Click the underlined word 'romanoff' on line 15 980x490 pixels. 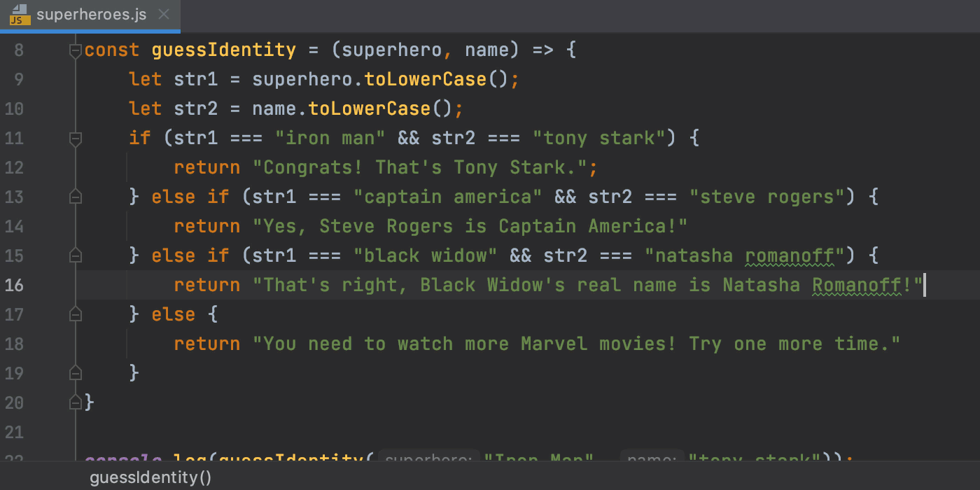tap(790, 256)
